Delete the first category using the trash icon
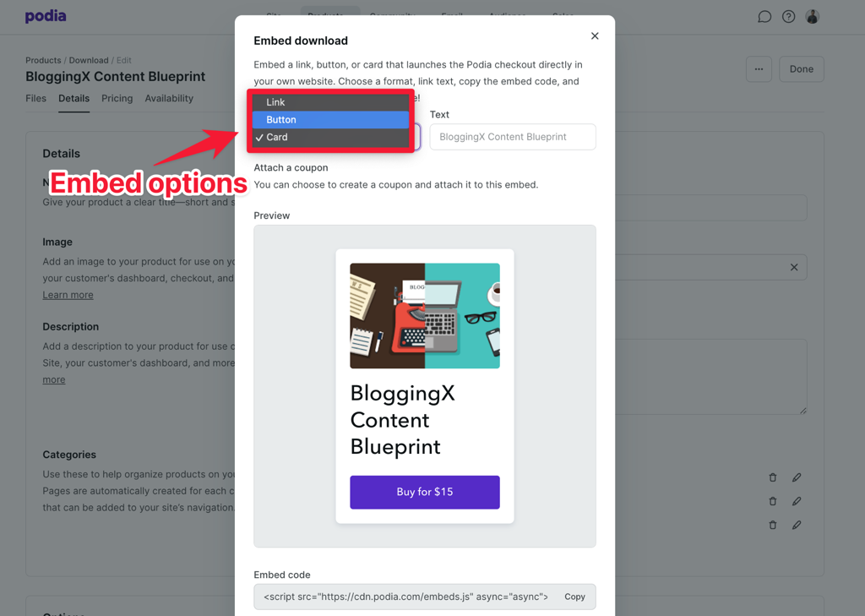 pyautogui.click(x=772, y=477)
